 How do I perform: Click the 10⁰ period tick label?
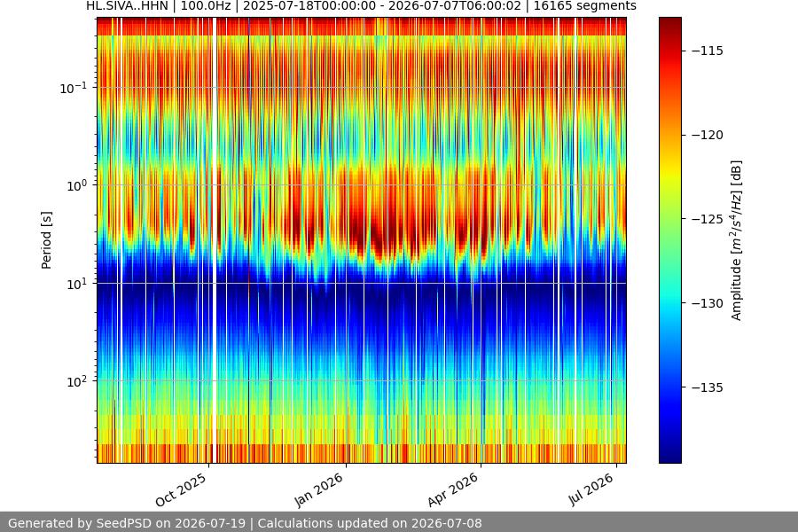tap(77, 186)
